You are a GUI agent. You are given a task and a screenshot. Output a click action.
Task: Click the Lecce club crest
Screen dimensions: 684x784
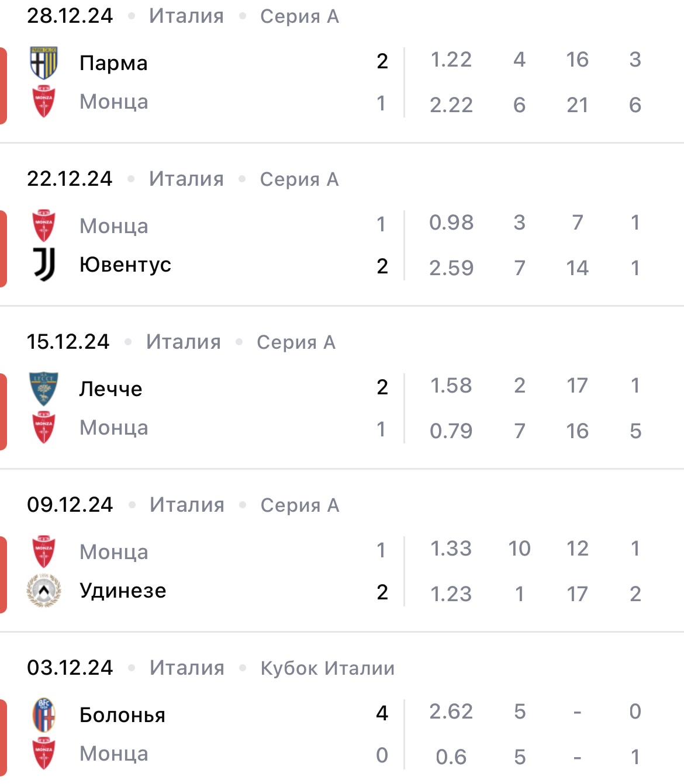pos(44,388)
